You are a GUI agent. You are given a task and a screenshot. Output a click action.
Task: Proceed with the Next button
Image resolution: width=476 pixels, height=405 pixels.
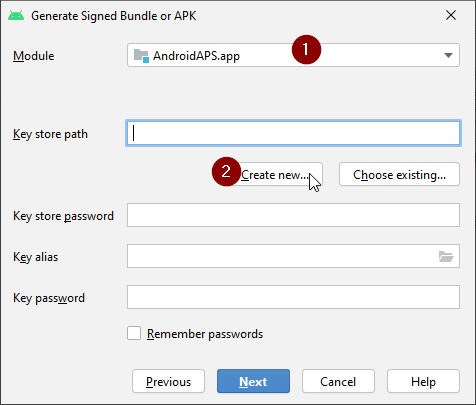coord(253,381)
